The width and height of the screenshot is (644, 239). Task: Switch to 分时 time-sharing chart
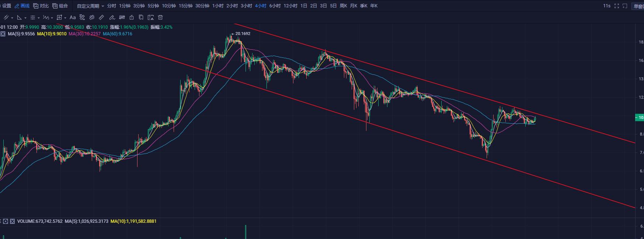tap(112, 6)
